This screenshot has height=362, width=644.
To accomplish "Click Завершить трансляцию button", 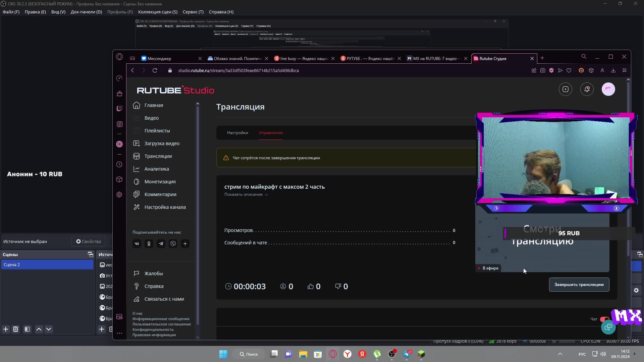I will tap(579, 285).
